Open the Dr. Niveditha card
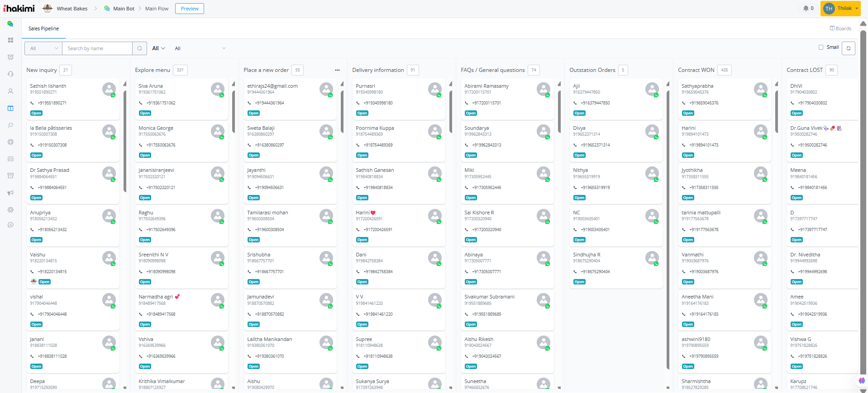 pos(823,268)
